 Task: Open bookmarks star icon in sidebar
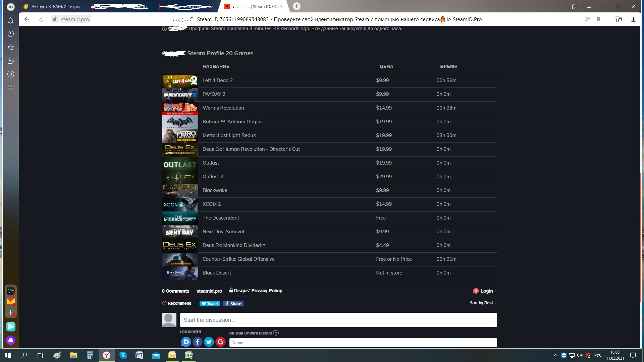[x=11, y=47]
